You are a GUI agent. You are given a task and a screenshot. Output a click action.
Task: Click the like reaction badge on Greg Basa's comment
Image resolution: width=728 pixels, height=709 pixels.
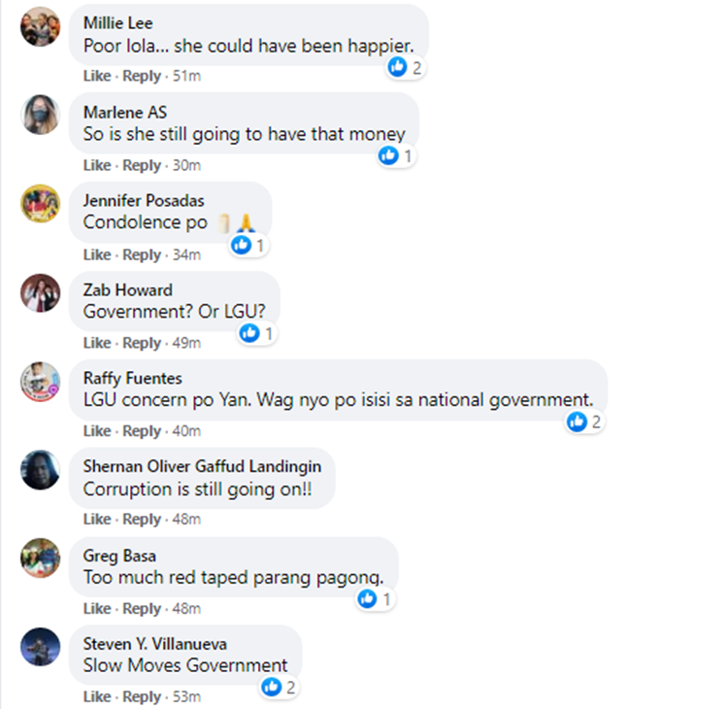tap(376, 599)
